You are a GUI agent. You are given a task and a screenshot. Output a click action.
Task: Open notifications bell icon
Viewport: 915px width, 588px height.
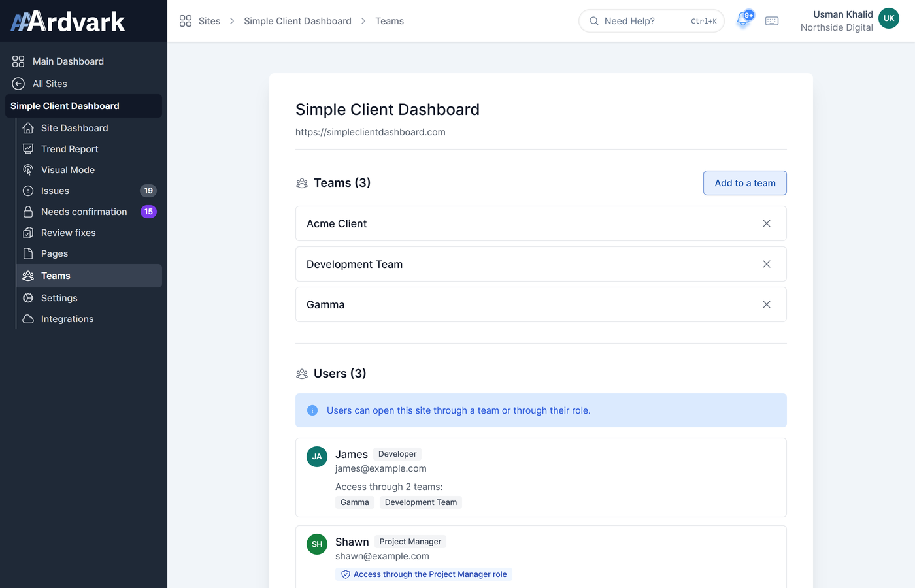pos(743,20)
